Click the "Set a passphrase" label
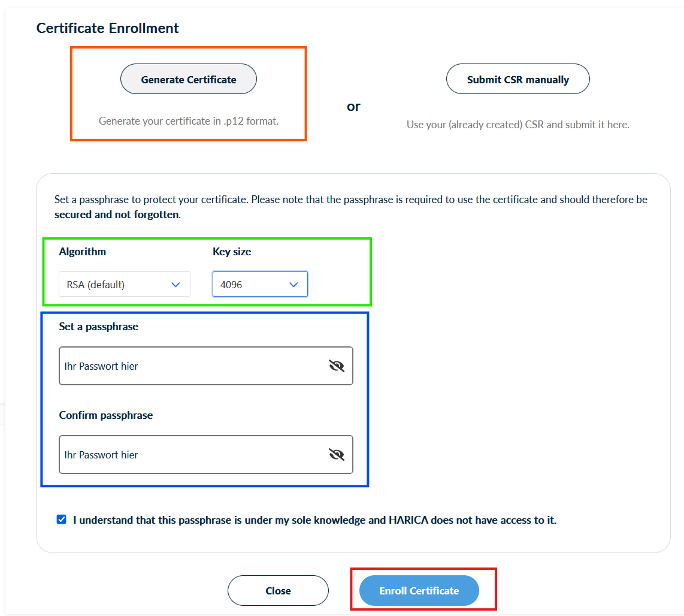The height and width of the screenshot is (616, 684). tap(99, 327)
